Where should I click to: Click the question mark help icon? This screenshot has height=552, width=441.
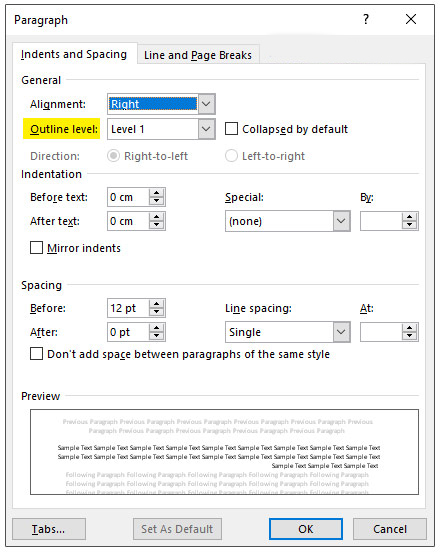tap(366, 19)
